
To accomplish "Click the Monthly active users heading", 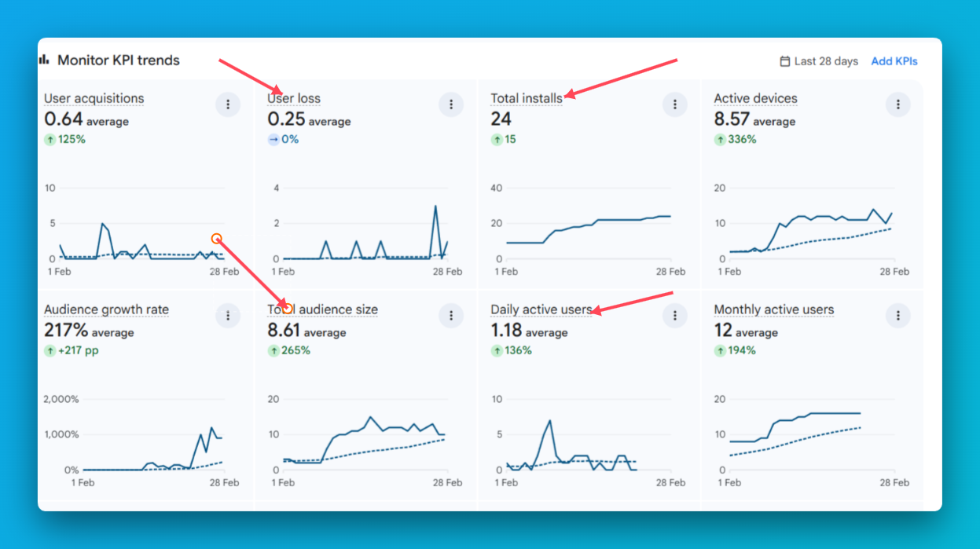I will [x=773, y=309].
